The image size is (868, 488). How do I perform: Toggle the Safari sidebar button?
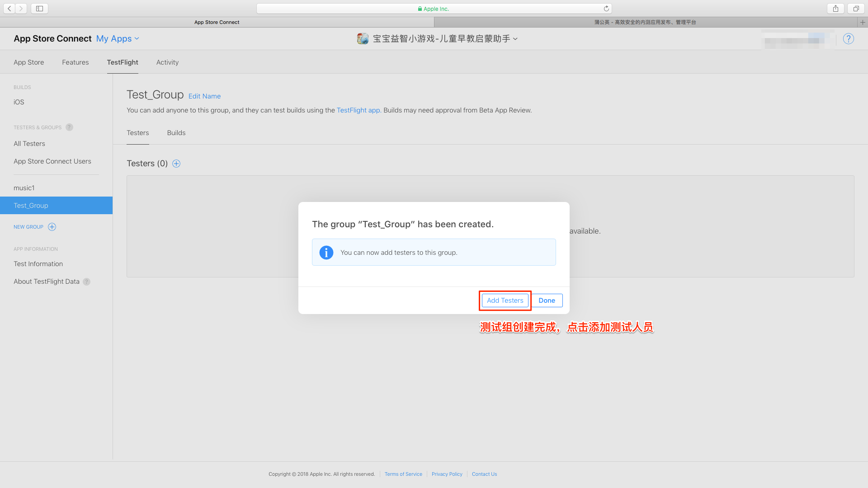(x=40, y=9)
